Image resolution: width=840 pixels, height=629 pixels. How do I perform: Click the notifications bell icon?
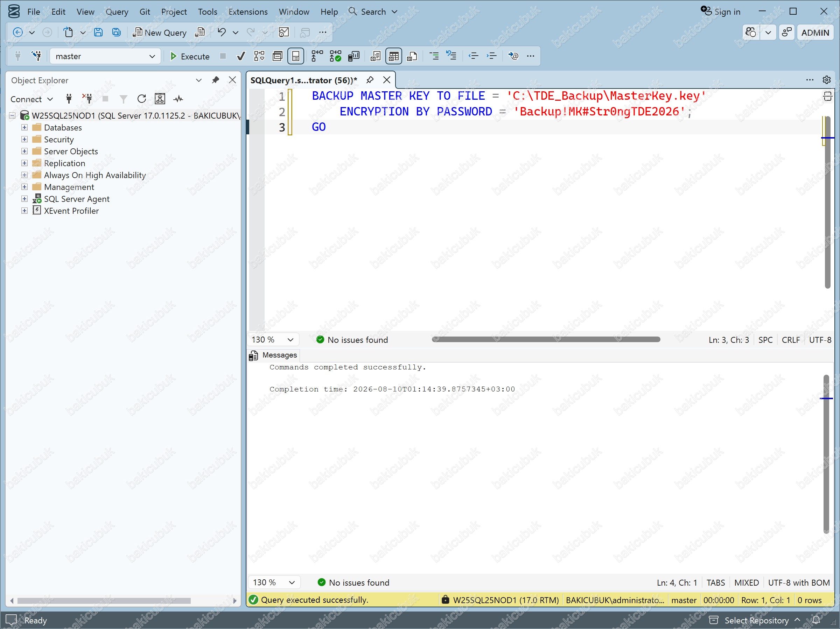coord(816,620)
